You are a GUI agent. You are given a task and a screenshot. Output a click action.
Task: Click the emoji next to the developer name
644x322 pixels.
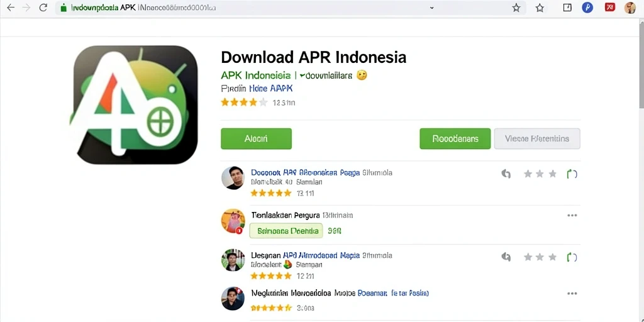click(x=362, y=75)
